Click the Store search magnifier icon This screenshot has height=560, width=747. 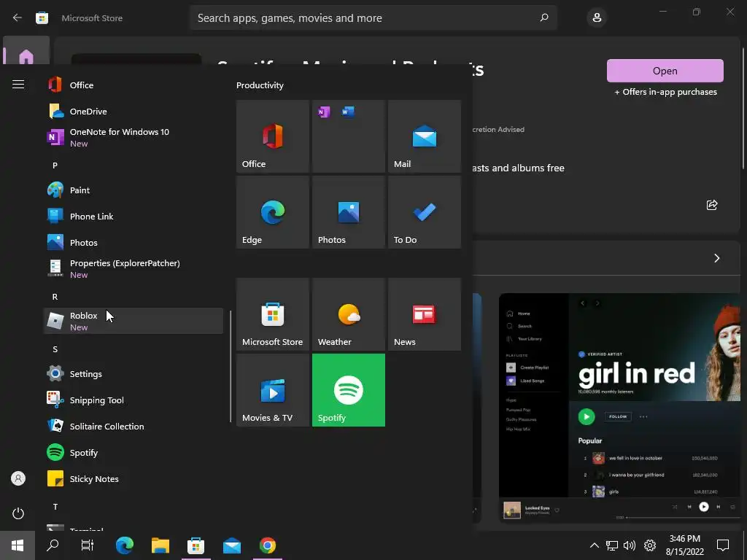pos(544,17)
